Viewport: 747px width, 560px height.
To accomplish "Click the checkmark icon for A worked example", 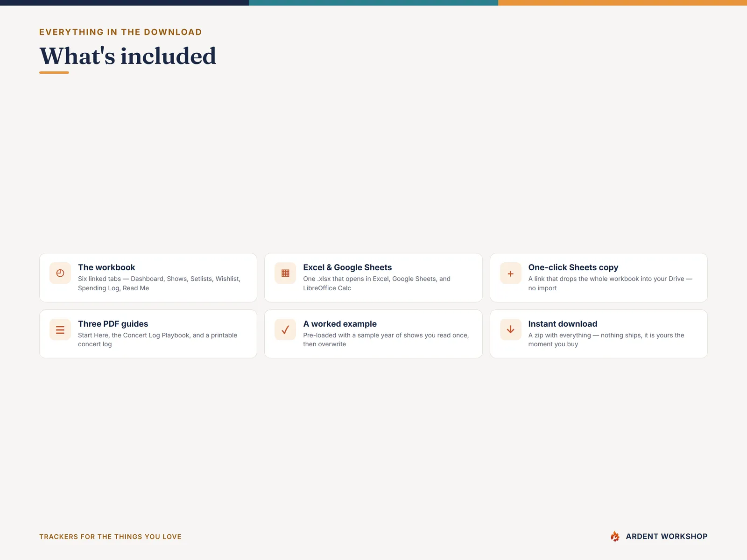I will coord(285,330).
